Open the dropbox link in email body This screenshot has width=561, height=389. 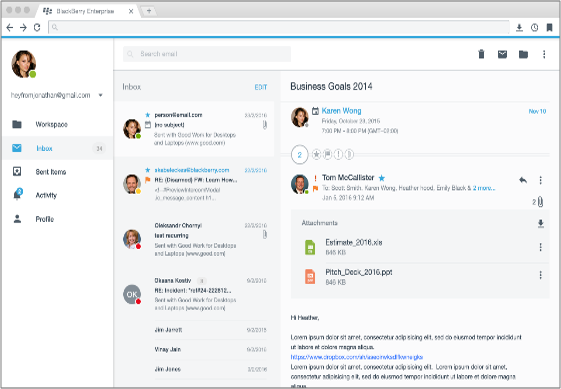(x=357, y=357)
